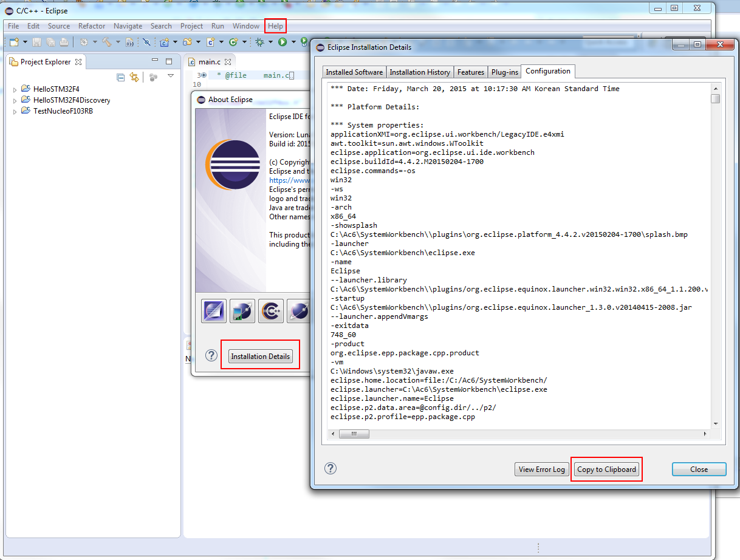740x560 pixels.
Task: Click the New wizard icon in toolbar
Action: click(x=14, y=42)
